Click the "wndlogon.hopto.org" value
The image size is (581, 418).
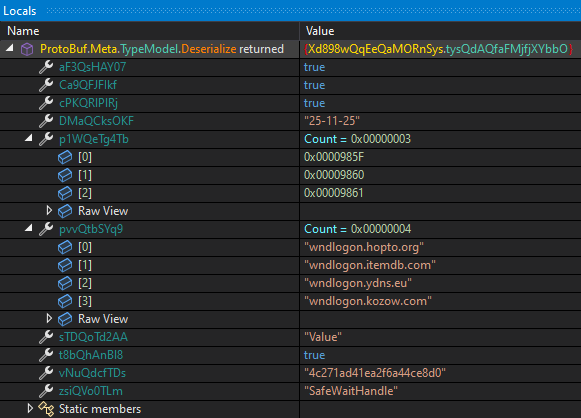(x=364, y=247)
